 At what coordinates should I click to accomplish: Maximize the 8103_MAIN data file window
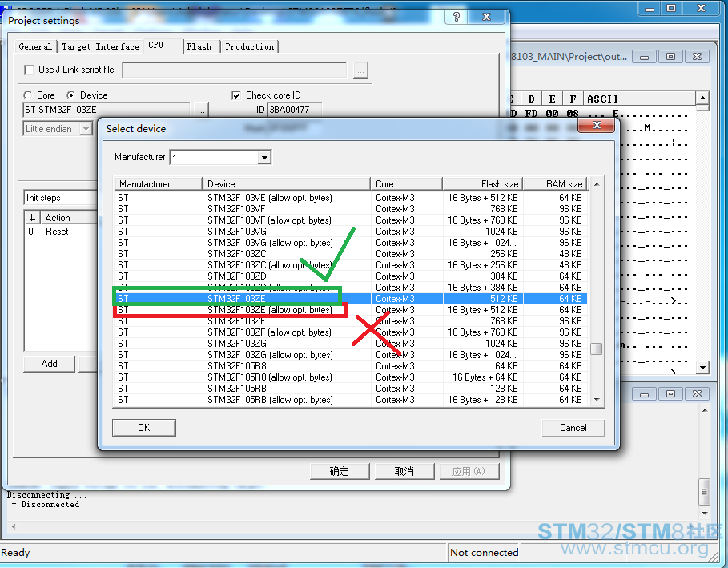(670, 57)
